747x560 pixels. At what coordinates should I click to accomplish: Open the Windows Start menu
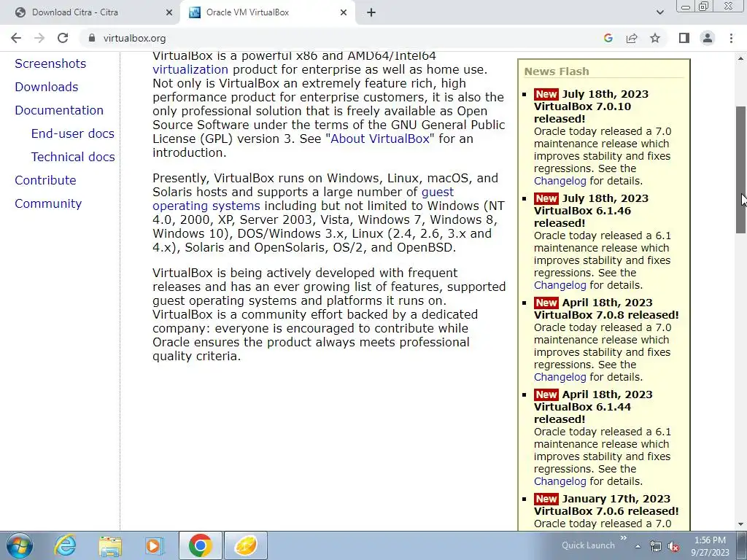(x=20, y=545)
